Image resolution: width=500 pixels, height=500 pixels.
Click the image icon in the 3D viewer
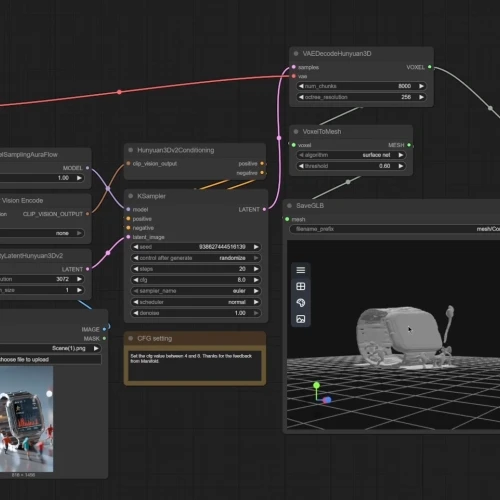pos(301,319)
